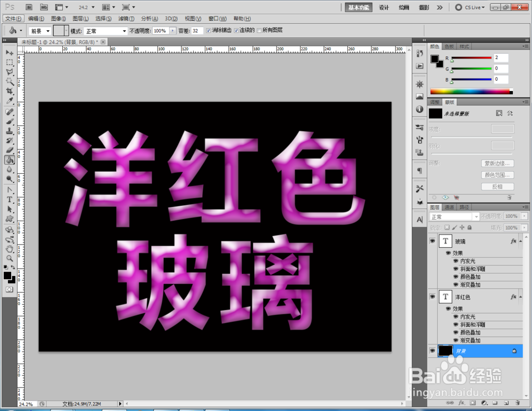The height and width of the screenshot is (411, 532).
Task: Select the Pen tool
Action: [10, 190]
